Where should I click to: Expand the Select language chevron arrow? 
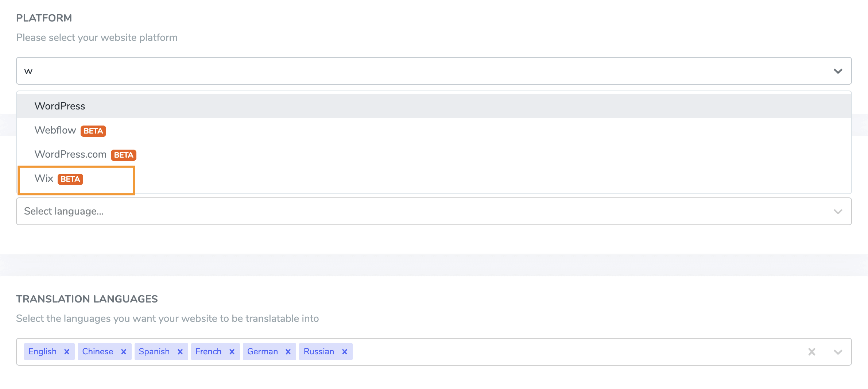coord(838,212)
